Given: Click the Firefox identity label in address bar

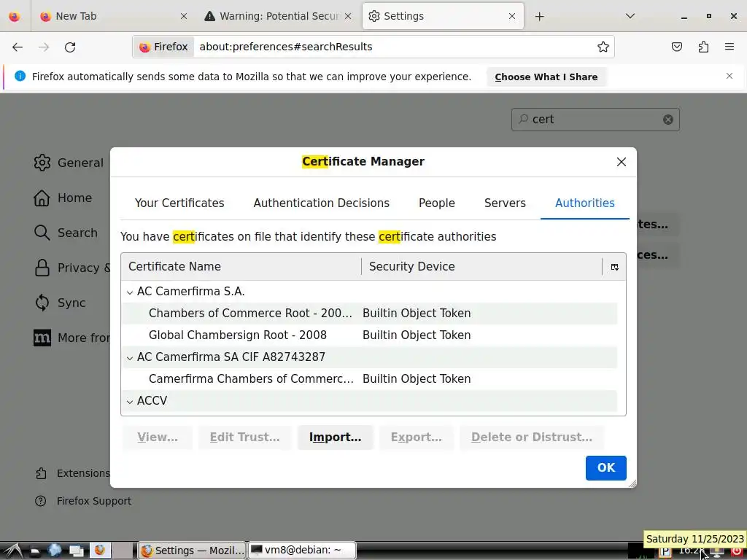Looking at the screenshot, I should [163, 47].
